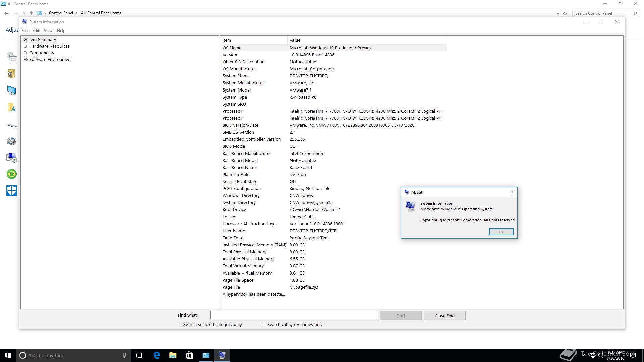The image size is (644, 362).
Task: Click chevron after Control Panel breadcrumb
Action: tap(77, 13)
